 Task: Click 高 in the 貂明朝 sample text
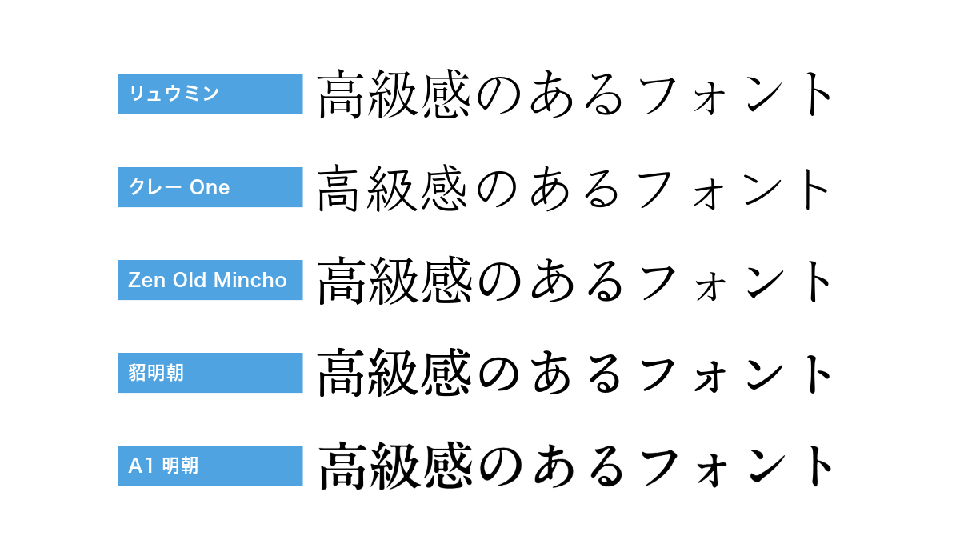(x=343, y=374)
